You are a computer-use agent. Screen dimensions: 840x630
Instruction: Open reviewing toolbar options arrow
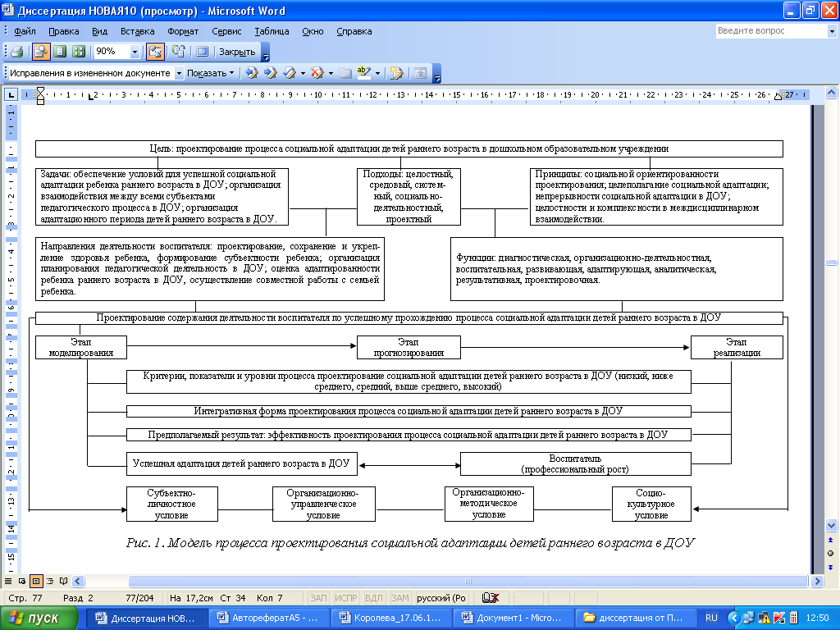(436, 74)
